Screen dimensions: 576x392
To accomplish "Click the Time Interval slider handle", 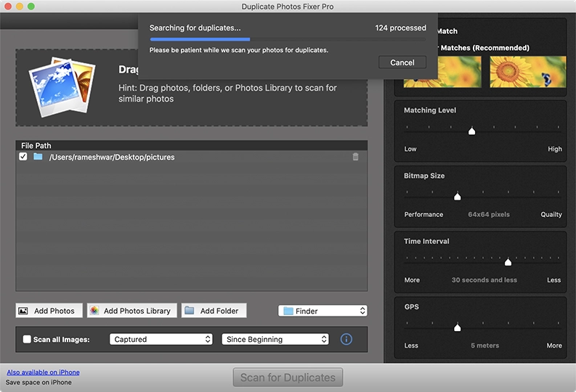I will coord(508,262).
